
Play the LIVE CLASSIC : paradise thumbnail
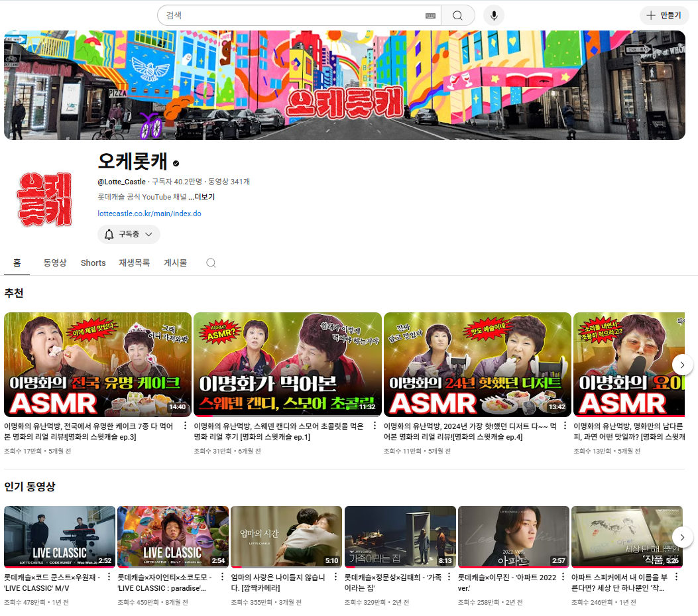tap(173, 536)
